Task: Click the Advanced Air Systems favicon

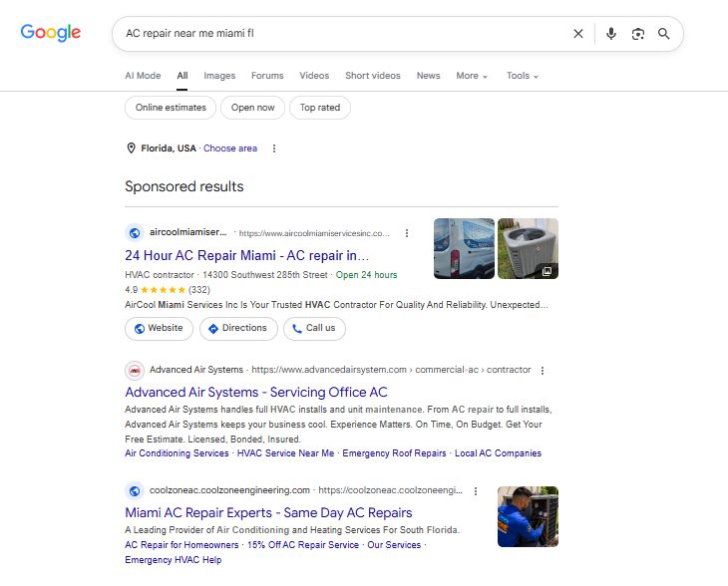Action: click(x=135, y=371)
